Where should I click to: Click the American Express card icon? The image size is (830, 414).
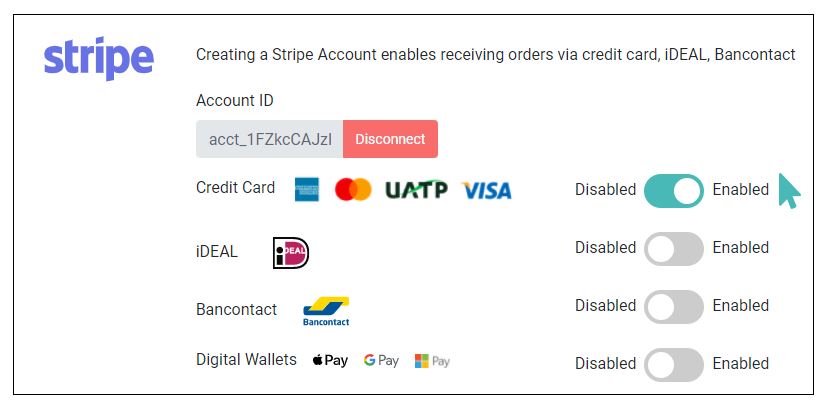tap(307, 190)
